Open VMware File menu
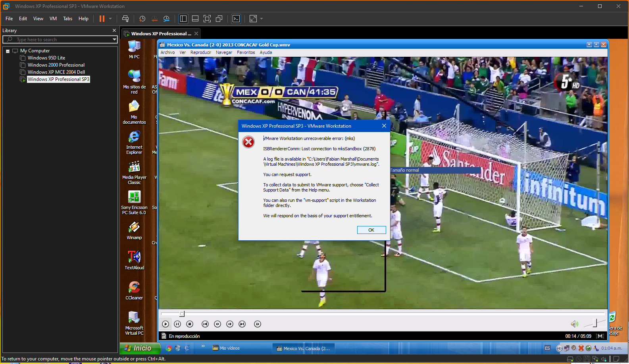 coord(9,19)
